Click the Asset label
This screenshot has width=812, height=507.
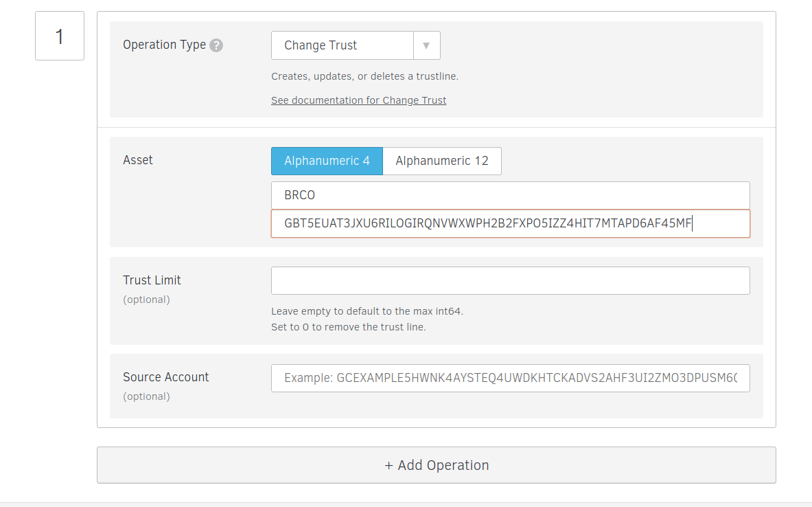click(x=138, y=160)
